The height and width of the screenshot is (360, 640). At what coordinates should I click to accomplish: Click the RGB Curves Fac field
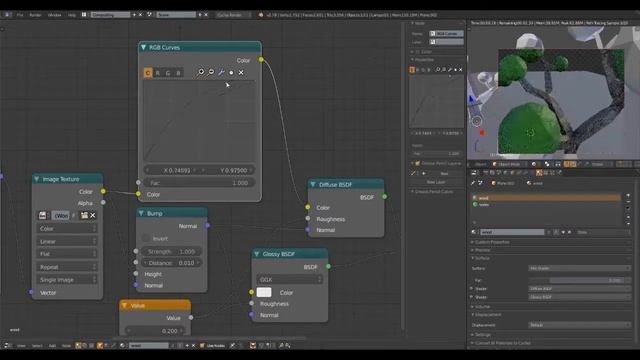tap(199, 183)
